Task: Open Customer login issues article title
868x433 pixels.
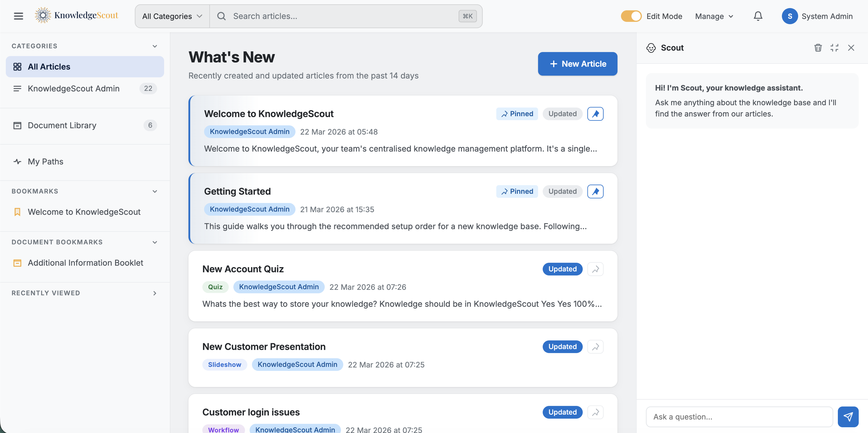Action: 251,412
